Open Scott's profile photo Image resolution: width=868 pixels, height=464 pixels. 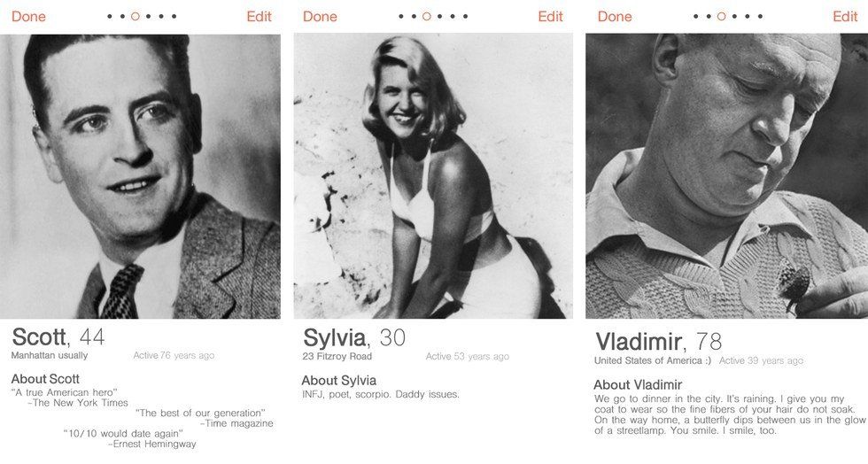click(140, 176)
